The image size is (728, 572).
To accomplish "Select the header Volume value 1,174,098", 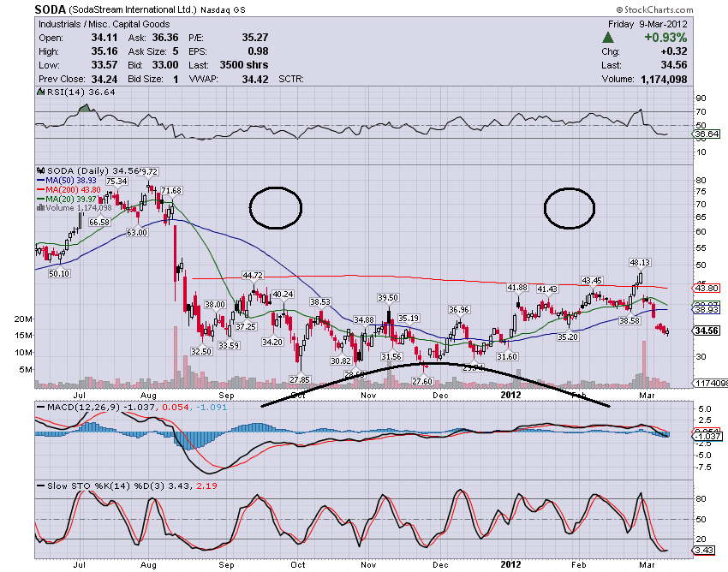I will tap(664, 79).
